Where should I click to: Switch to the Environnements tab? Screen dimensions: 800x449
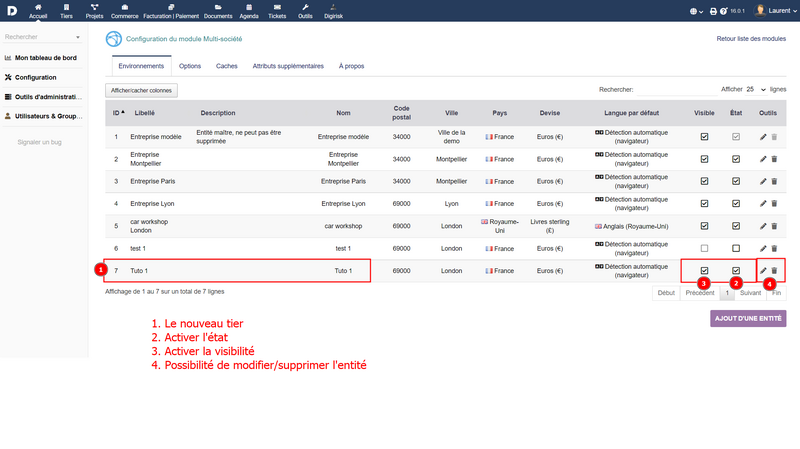pyautogui.click(x=141, y=66)
